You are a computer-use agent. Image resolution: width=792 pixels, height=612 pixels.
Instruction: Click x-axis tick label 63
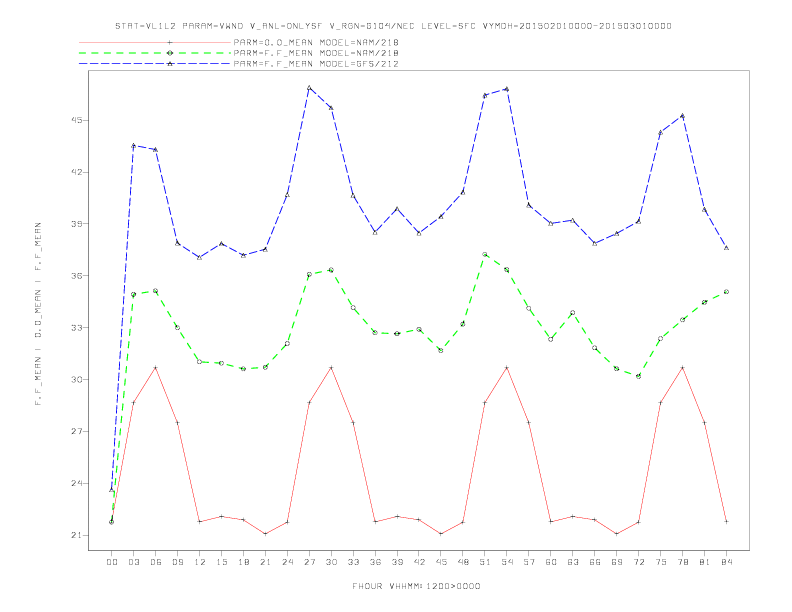tap(573, 562)
